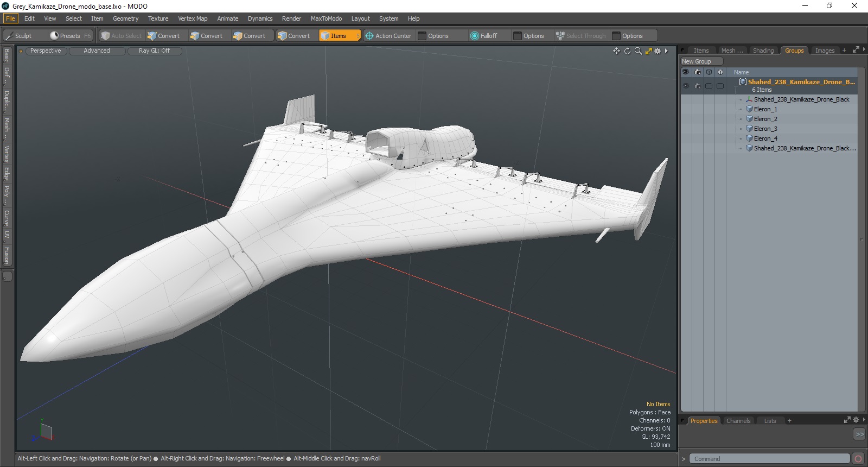Toggle the dot left of Items tab
This screenshot has width=868, height=467.
click(x=683, y=51)
